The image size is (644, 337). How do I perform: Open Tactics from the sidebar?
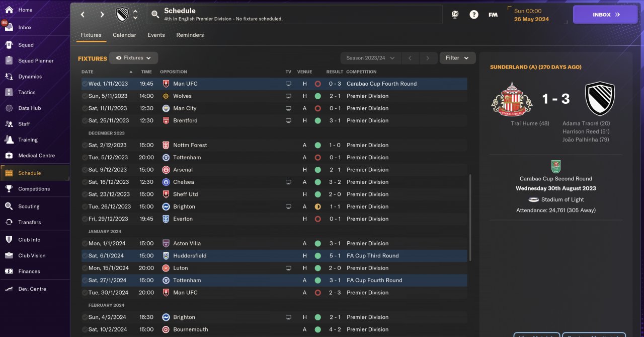click(27, 92)
